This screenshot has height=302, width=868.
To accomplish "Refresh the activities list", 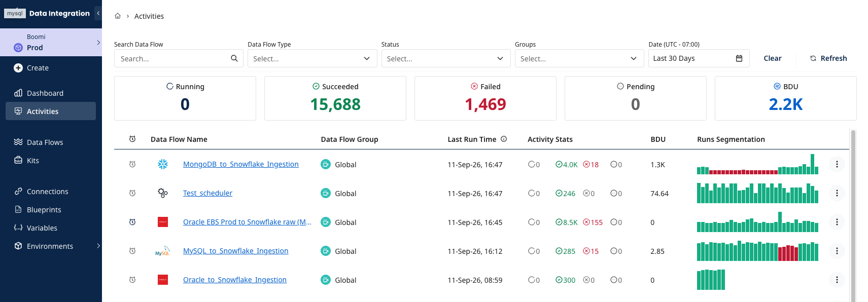I will (828, 58).
